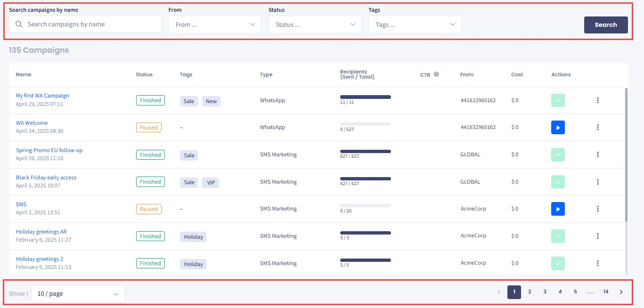Open the Tags filter dropdown
644x308 pixels.
coord(415,24)
